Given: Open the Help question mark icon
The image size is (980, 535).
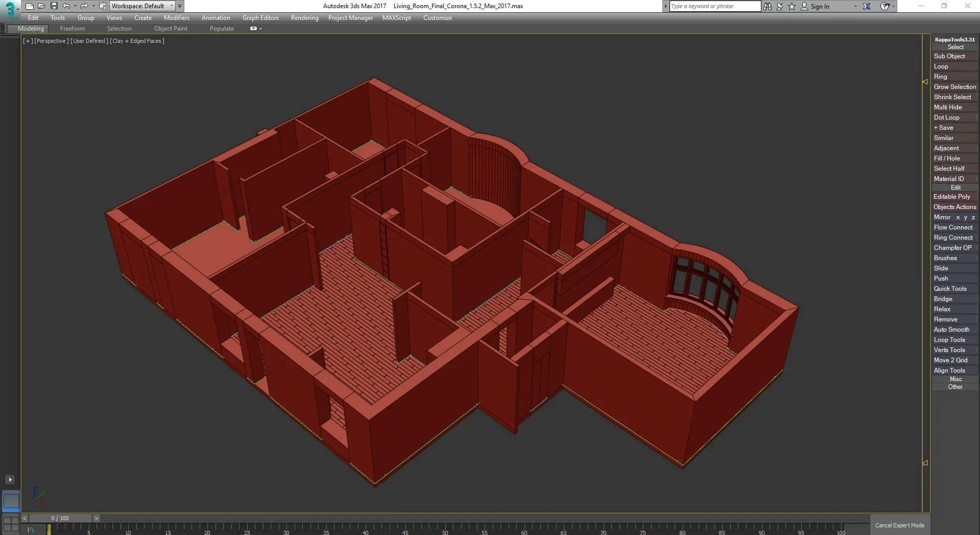Looking at the screenshot, I should (x=885, y=6).
